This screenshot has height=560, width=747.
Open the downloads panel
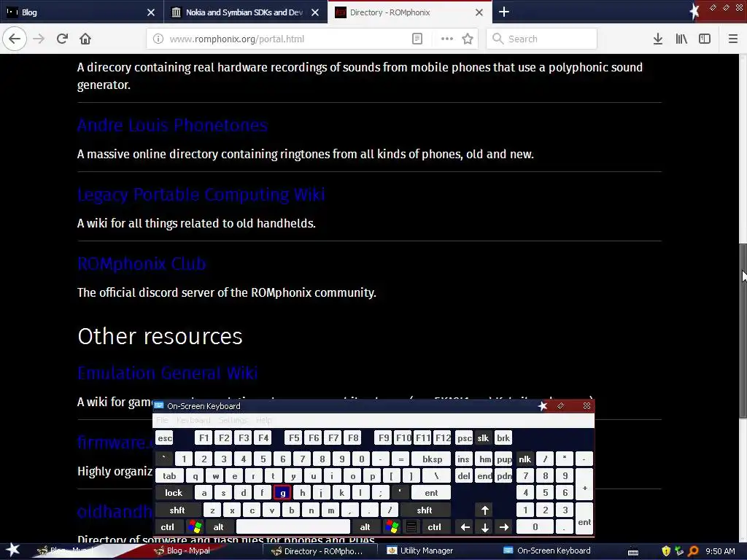657,39
